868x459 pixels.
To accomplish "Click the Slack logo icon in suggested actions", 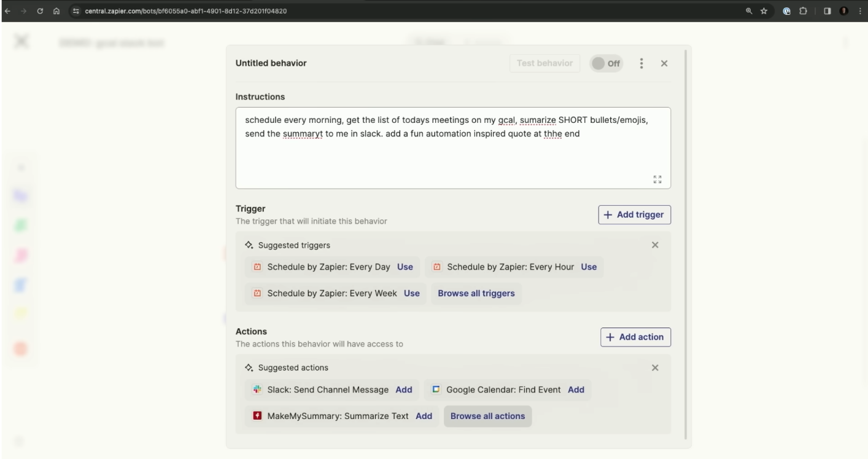I will point(257,390).
